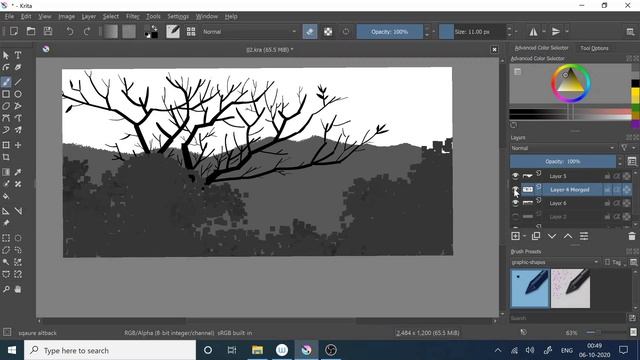Select the blue-highlighted brush preset thumbnail
Image resolution: width=640 pixels, height=360 pixels.
pyautogui.click(x=529, y=288)
